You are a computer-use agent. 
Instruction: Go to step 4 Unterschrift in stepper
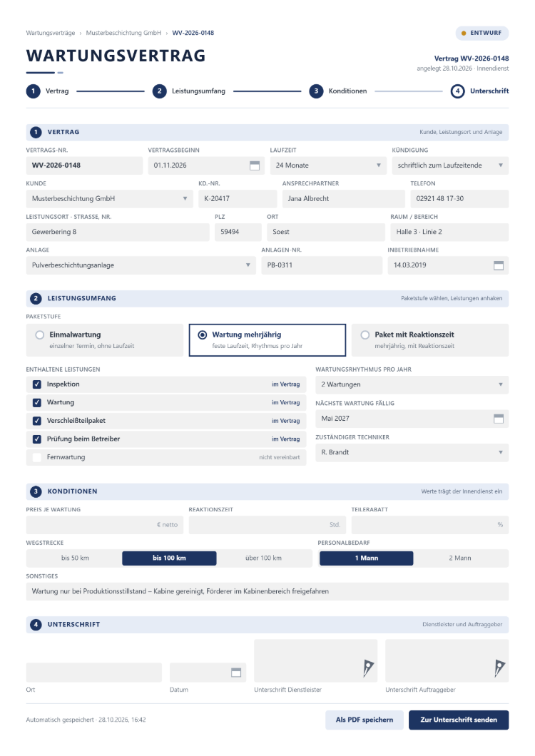click(x=479, y=91)
